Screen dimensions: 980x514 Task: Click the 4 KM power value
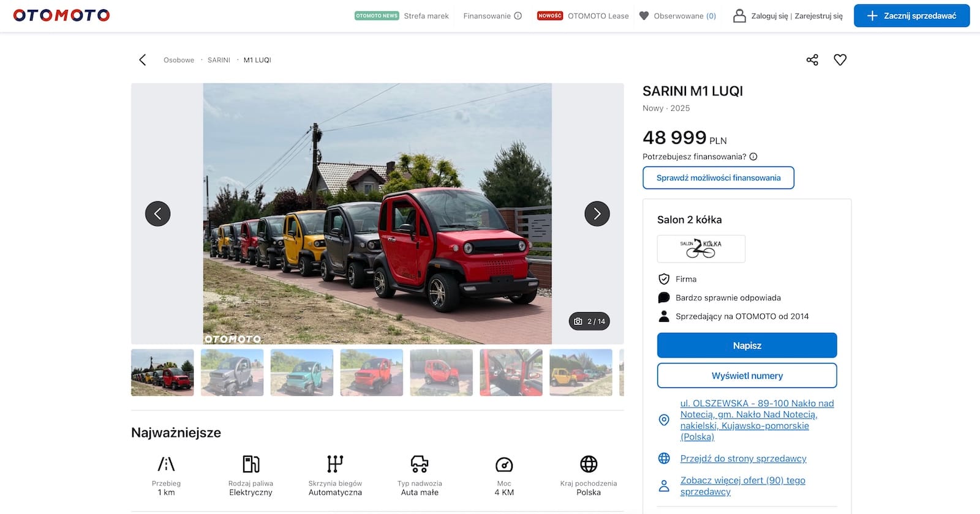(x=504, y=493)
